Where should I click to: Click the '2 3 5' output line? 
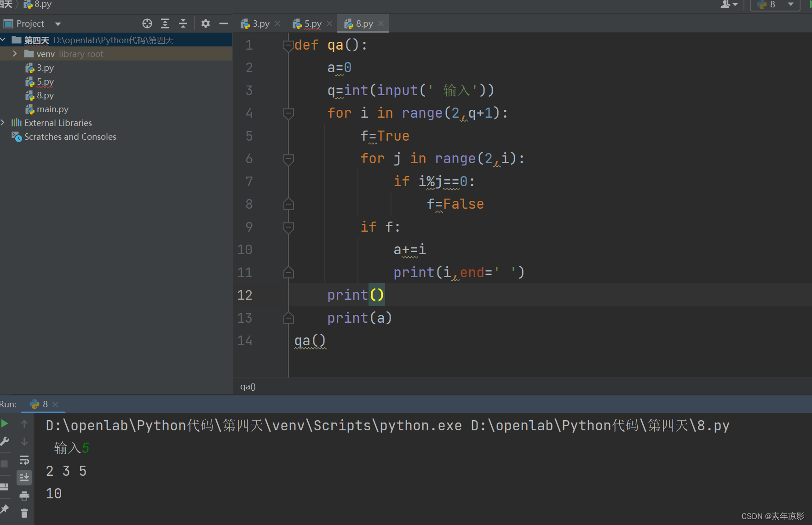66,471
